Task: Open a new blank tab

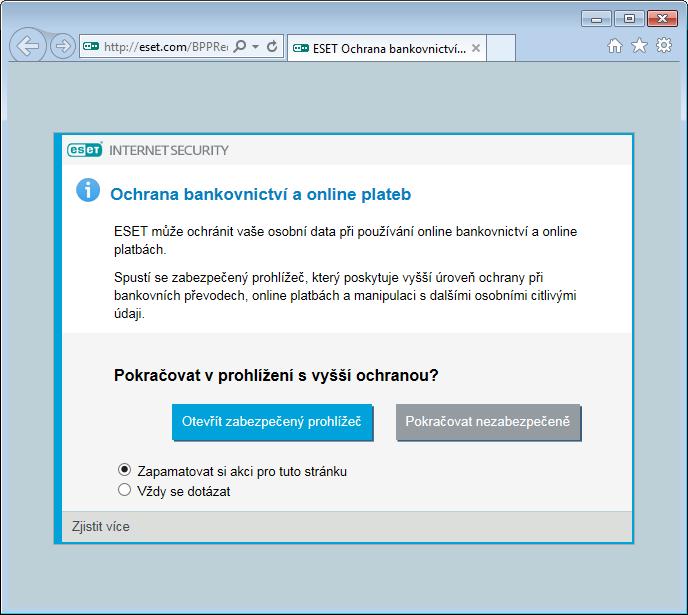Action: click(501, 48)
